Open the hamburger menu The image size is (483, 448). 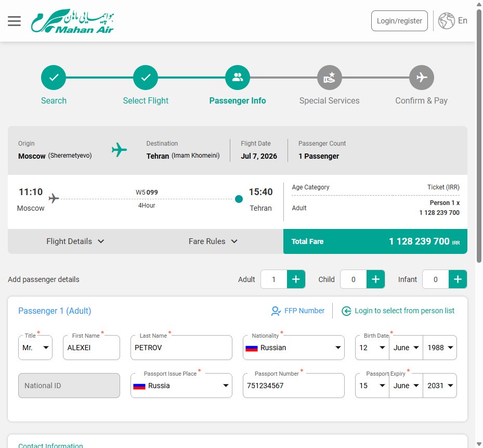pyautogui.click(x=14, y=21)
